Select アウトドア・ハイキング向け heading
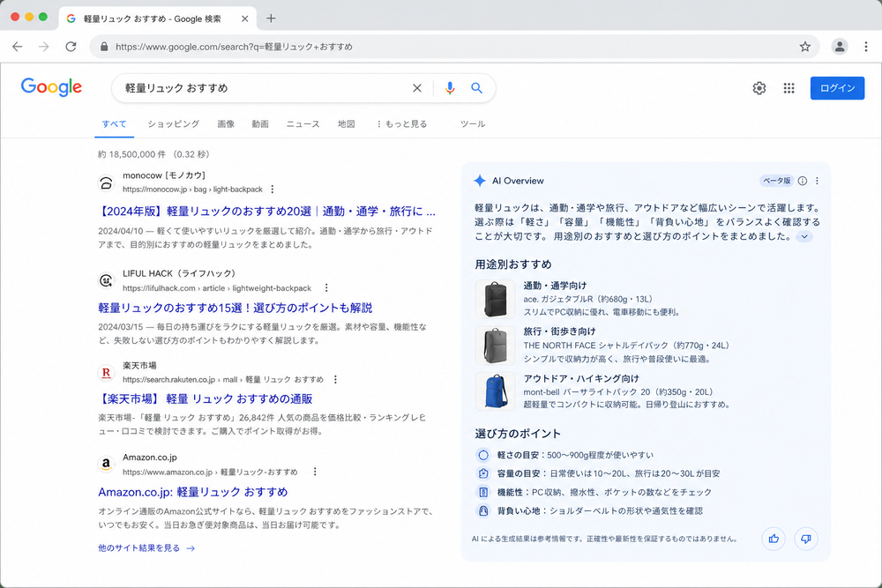This screenshot has width=882, height=588. point(581,378)
